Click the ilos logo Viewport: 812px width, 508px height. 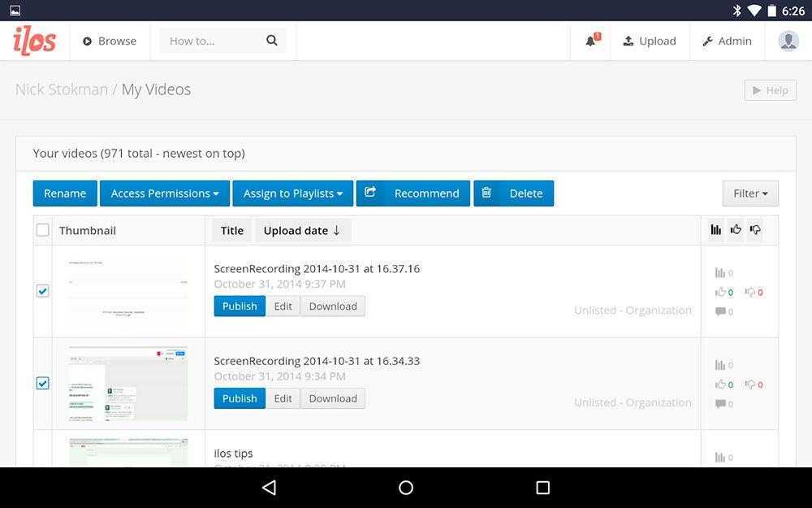click(35, 41)
